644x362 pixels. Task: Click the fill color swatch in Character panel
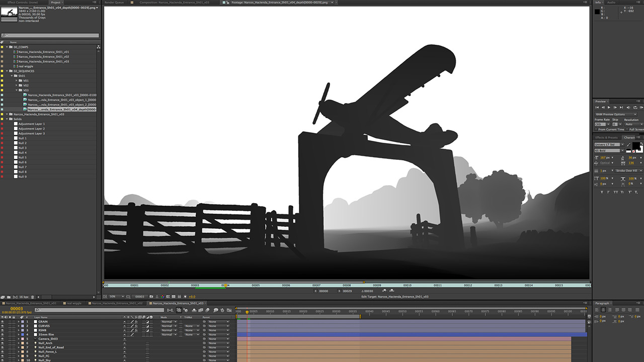635,146
